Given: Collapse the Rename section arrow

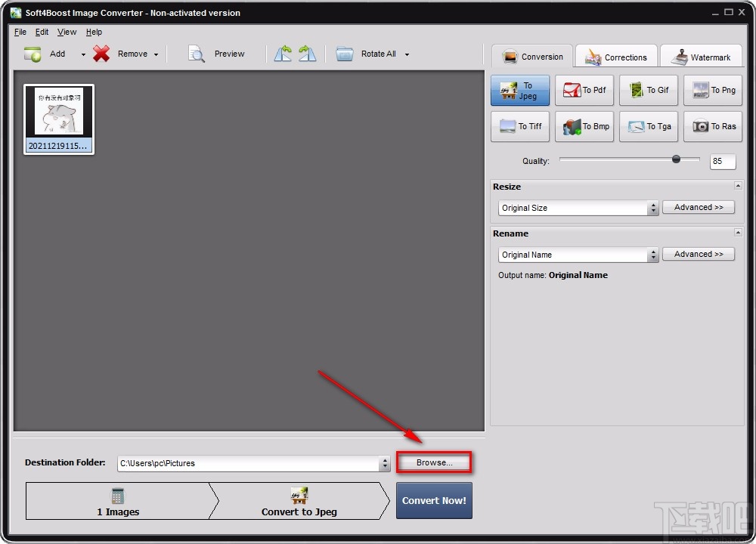Looking at the screenshot, I should tap(738, 232).
